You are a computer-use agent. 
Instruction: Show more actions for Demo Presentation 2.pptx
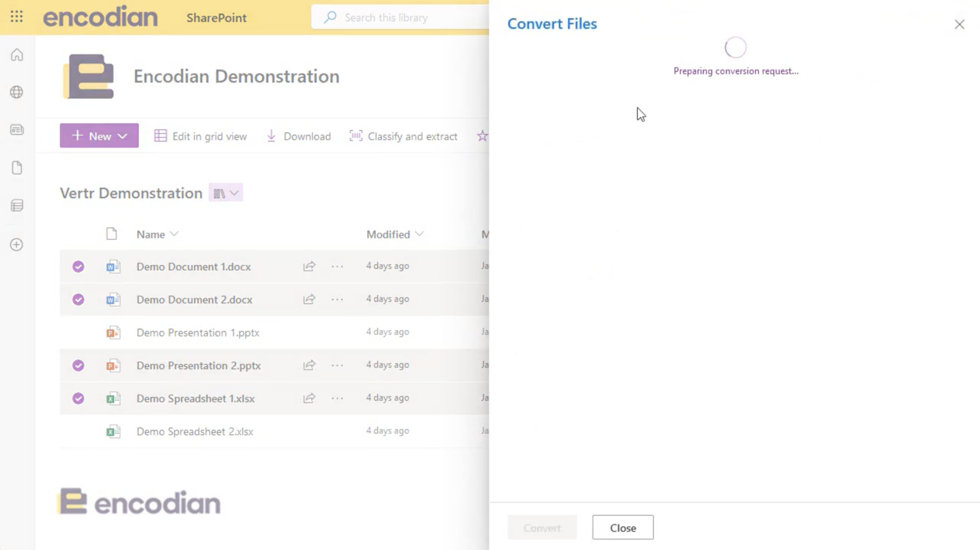tap(337, 365)
